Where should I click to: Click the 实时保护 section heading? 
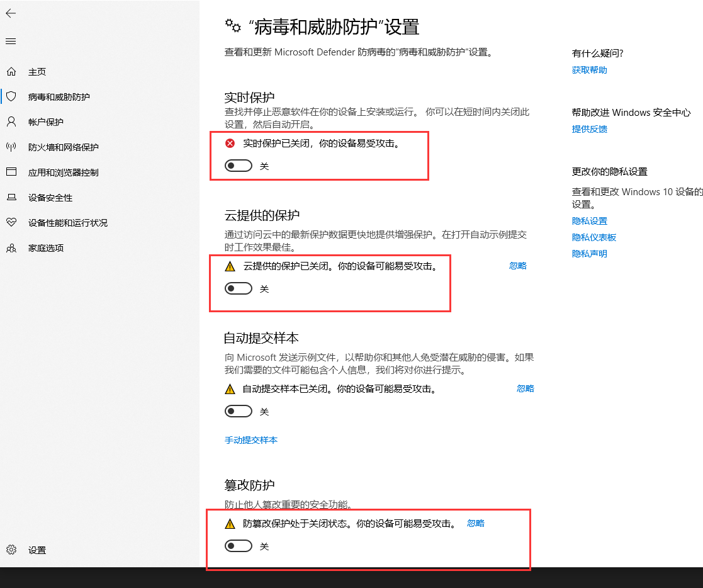[249, 98]
